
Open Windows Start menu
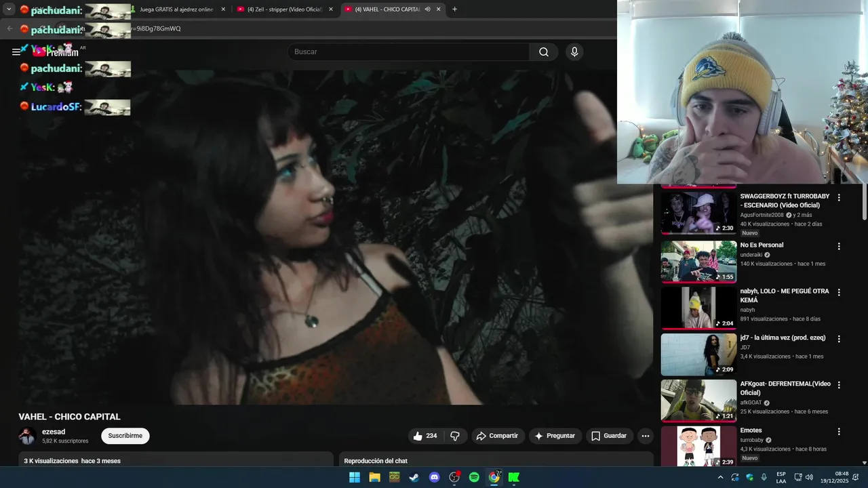click(355, 477)
